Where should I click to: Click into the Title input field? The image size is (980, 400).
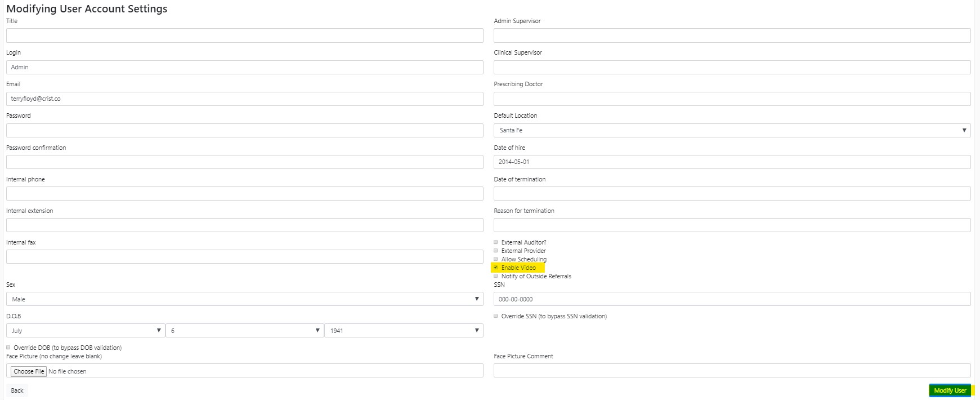click(x=244, y=35)
